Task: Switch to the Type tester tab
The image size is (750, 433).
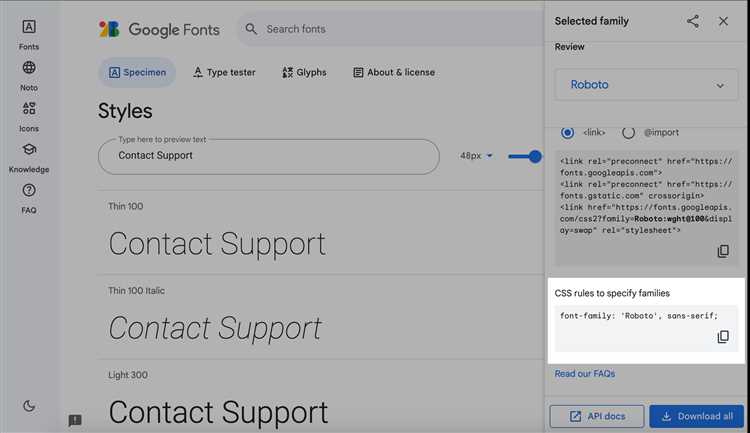Action: [224, 72]
